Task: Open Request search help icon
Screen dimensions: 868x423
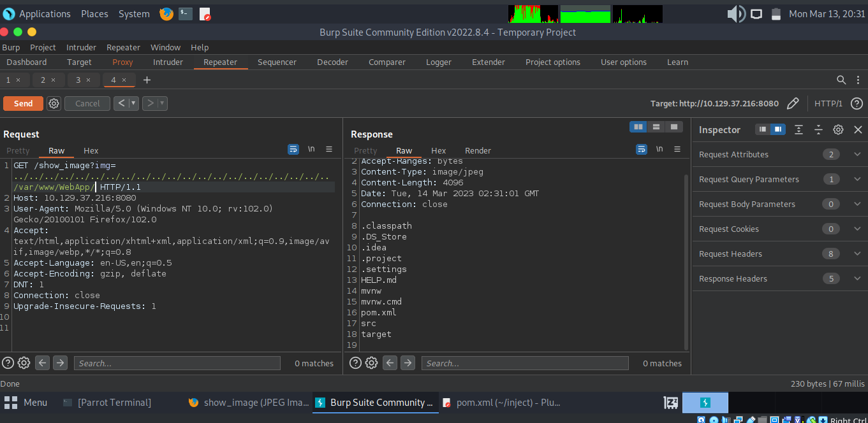Action: click(x=8, y=363)
